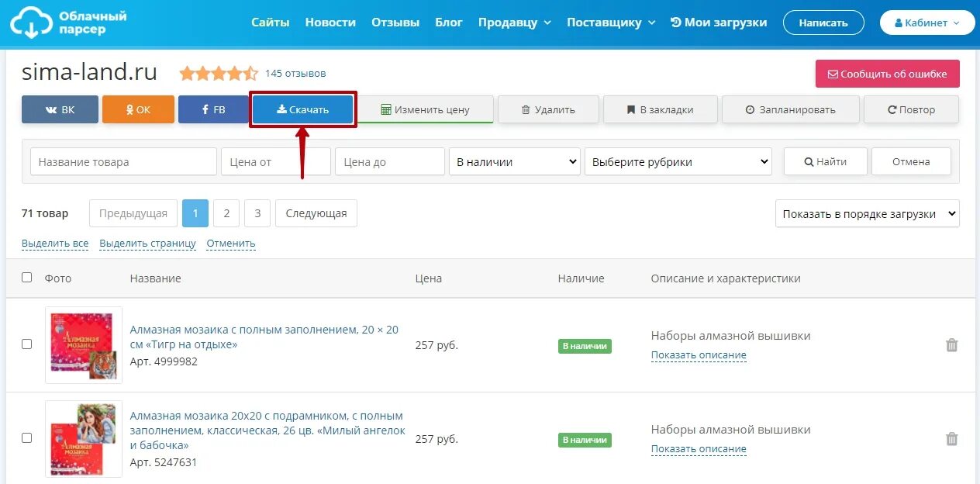This screenshot has width=980, height=484.
Task: Open the Милый ангелок и бабочка product thumbnail
Action: pyautogui.click(x=84, y=439)
